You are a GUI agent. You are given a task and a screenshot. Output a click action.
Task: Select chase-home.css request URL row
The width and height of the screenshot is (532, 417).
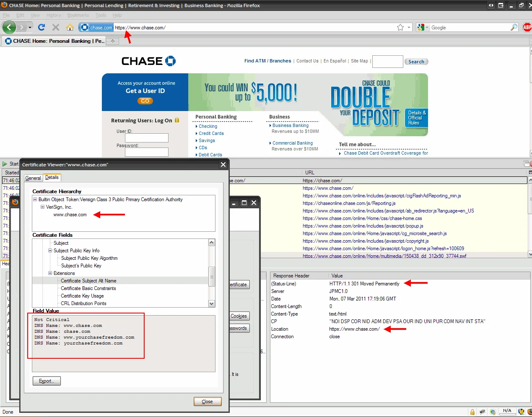pos(362,218)
